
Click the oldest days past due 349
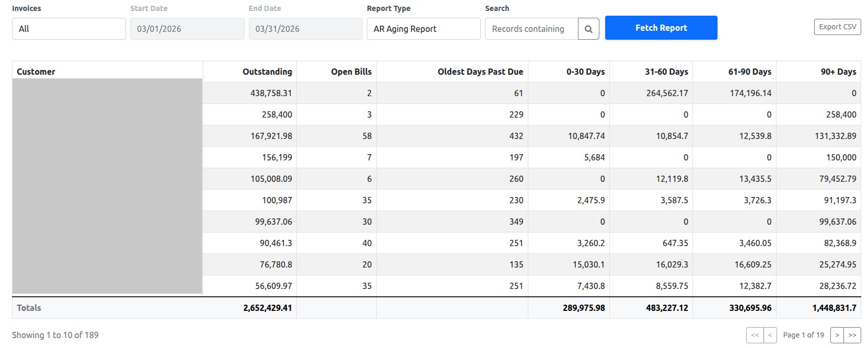[x=516, y=222]
